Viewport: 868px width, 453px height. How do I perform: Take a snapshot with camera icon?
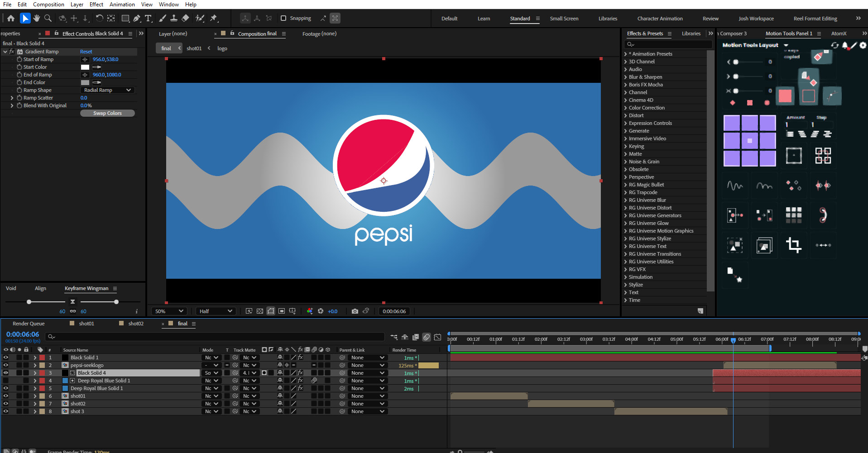coord(355,311)
